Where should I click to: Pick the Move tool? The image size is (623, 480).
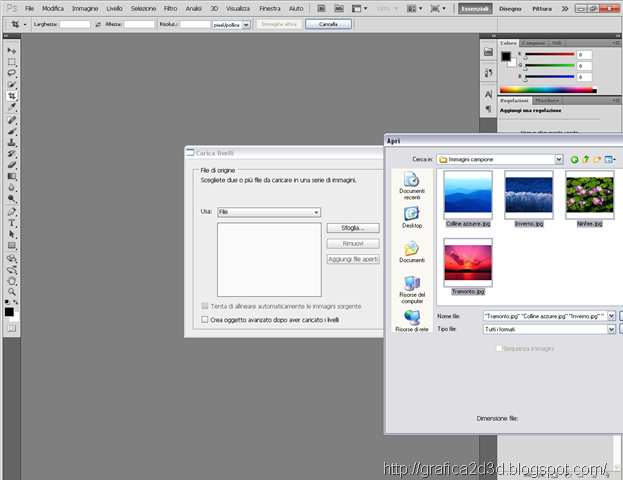tap(12, 50)
